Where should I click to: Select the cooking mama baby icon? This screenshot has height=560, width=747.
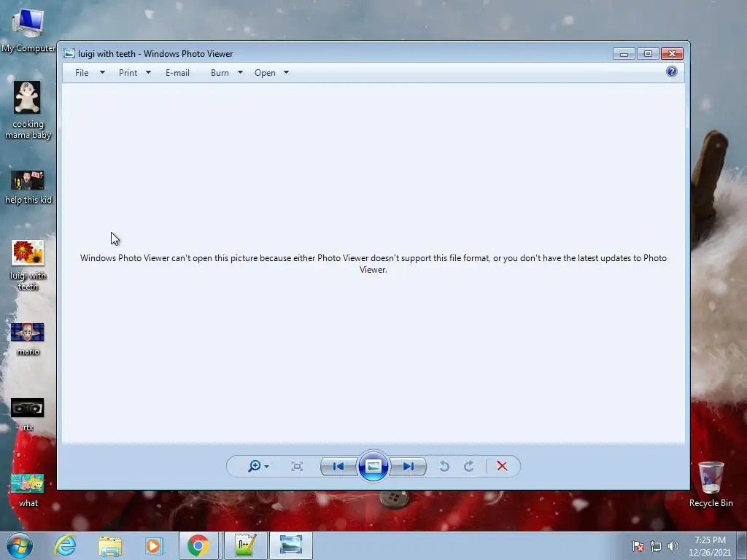28,111
